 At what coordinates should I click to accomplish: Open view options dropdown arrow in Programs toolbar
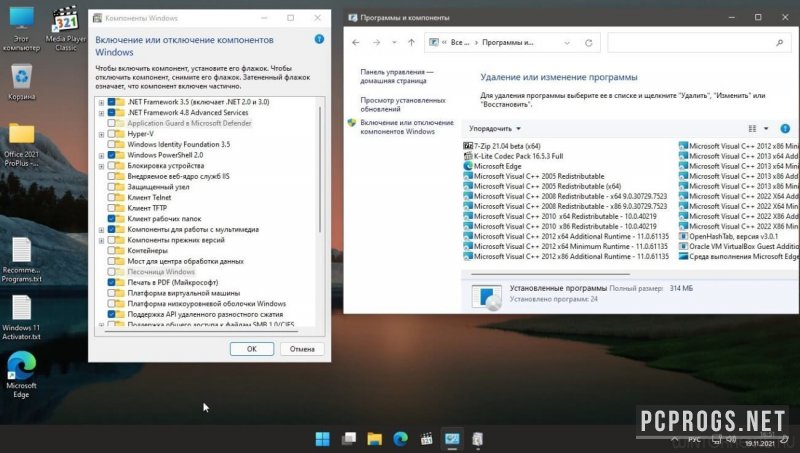766,129
